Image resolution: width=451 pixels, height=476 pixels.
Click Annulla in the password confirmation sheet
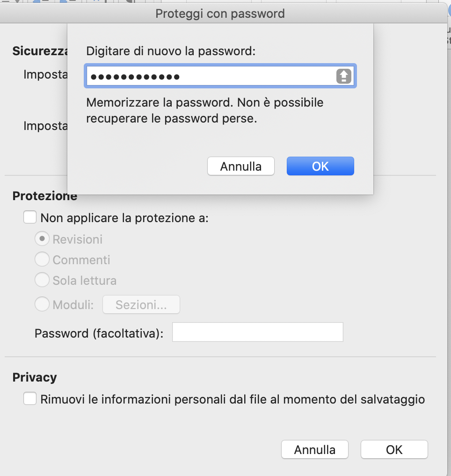(x=241, y=166)
